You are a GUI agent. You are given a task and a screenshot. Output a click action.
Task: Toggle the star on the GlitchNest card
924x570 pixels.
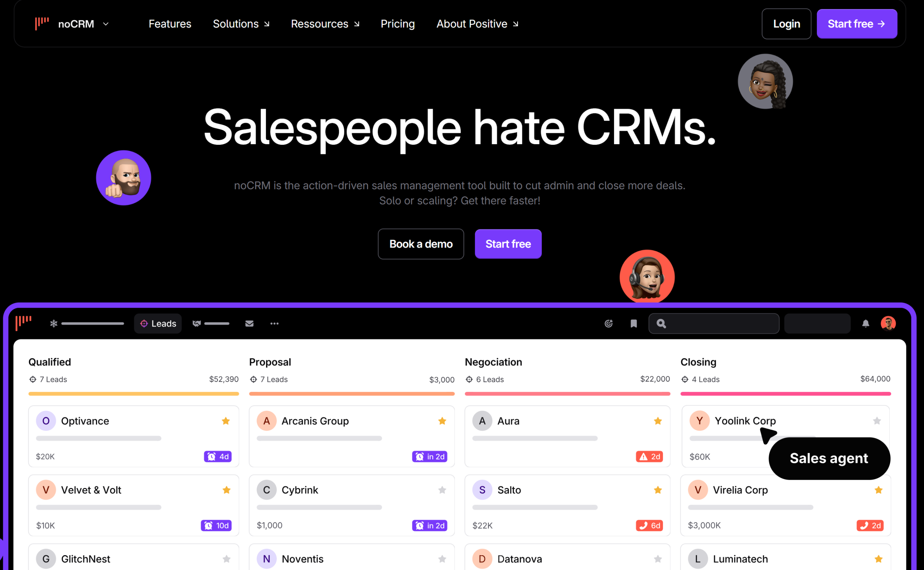(226, 559)
